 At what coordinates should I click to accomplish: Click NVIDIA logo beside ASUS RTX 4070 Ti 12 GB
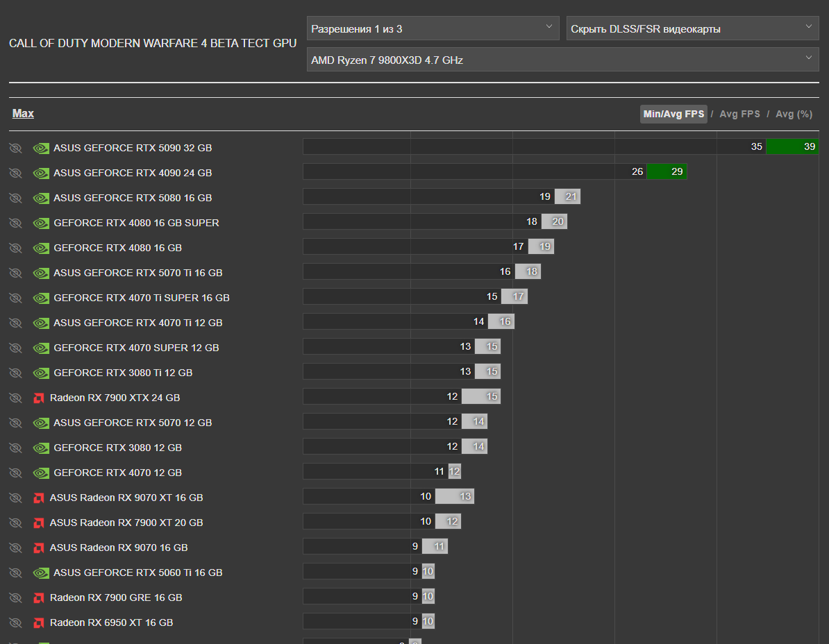click(41, 323)
